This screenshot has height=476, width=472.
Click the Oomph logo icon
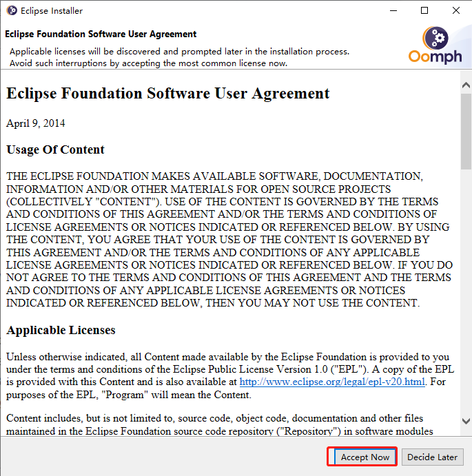coord(435,45)
